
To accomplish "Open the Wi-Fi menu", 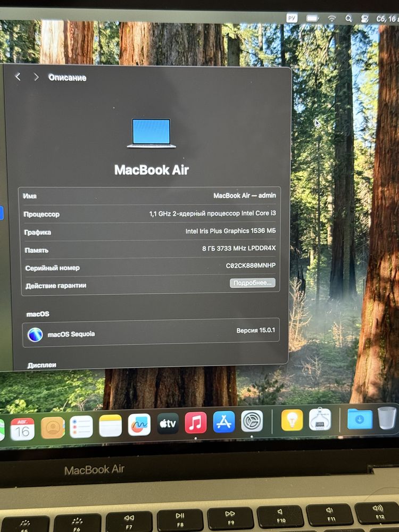I will tap(331, 18).
